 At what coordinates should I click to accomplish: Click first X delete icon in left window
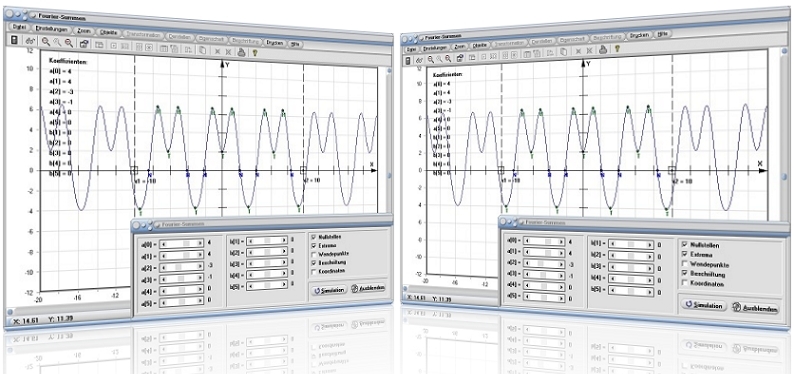217,51
